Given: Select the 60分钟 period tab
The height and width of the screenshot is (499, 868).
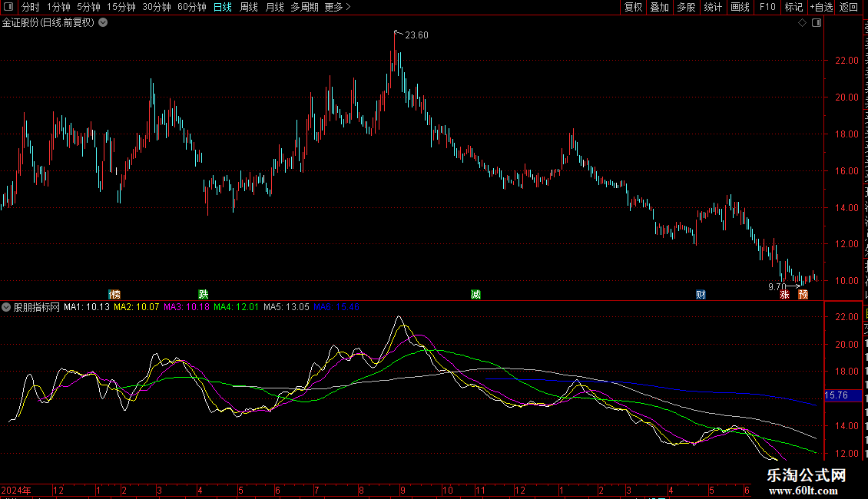Looking at the screenshot, I should pyautogui.click(x=191, y=7).
